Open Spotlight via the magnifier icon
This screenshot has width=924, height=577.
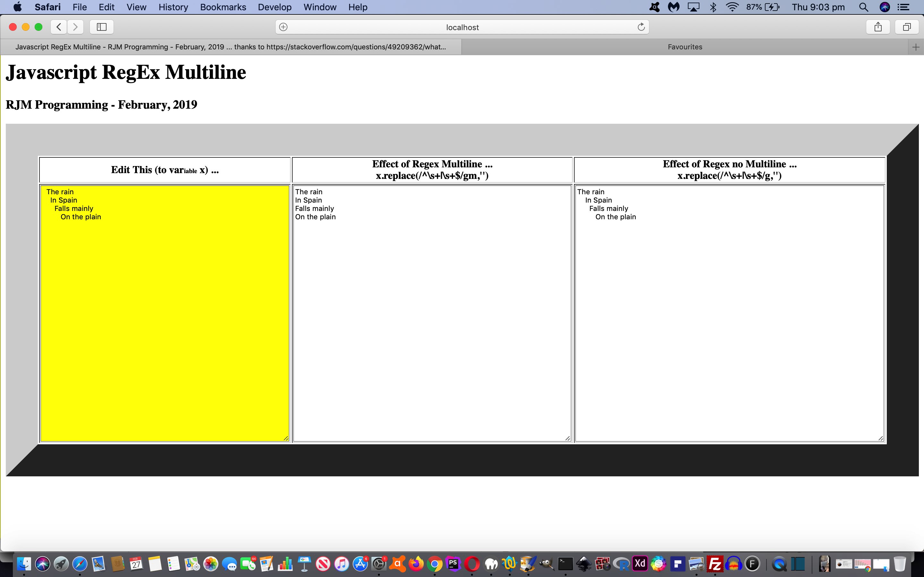[x=864, y=7]
